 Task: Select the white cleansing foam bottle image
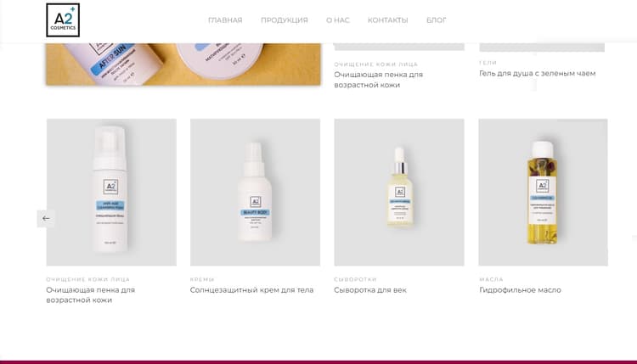coord(111,193)
